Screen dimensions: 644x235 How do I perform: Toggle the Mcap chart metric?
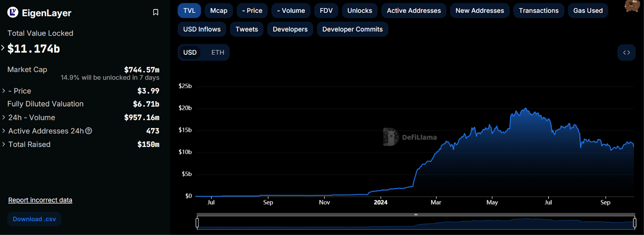tap(219, 10)
